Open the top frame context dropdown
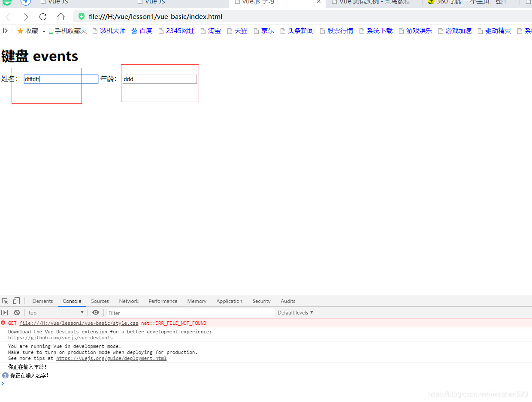 (55, 312)
